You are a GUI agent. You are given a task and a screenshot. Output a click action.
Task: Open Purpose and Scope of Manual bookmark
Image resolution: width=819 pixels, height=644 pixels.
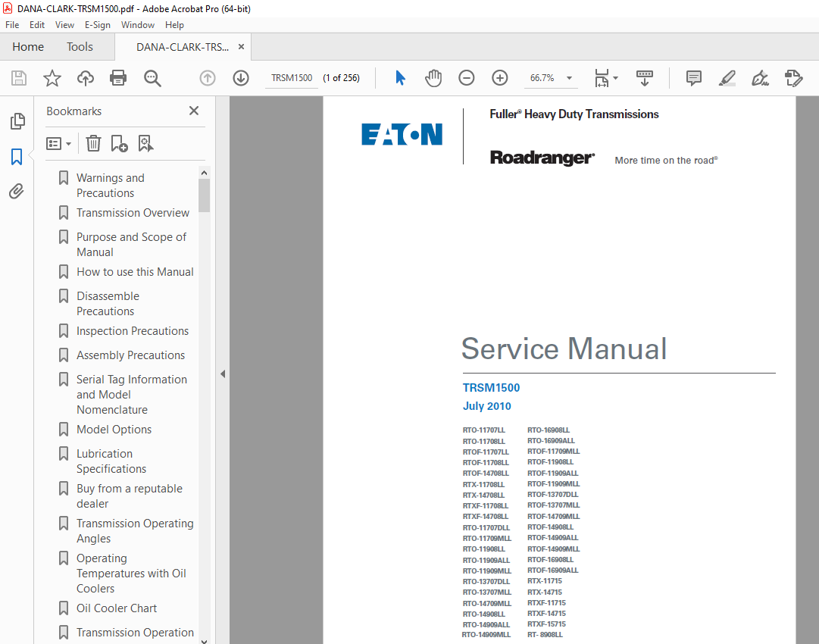coord(131,245)
